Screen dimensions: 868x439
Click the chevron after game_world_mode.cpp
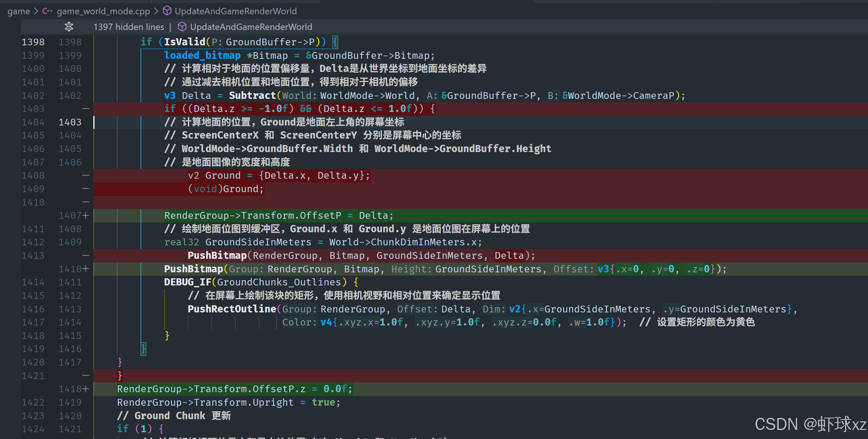[156, 11]
